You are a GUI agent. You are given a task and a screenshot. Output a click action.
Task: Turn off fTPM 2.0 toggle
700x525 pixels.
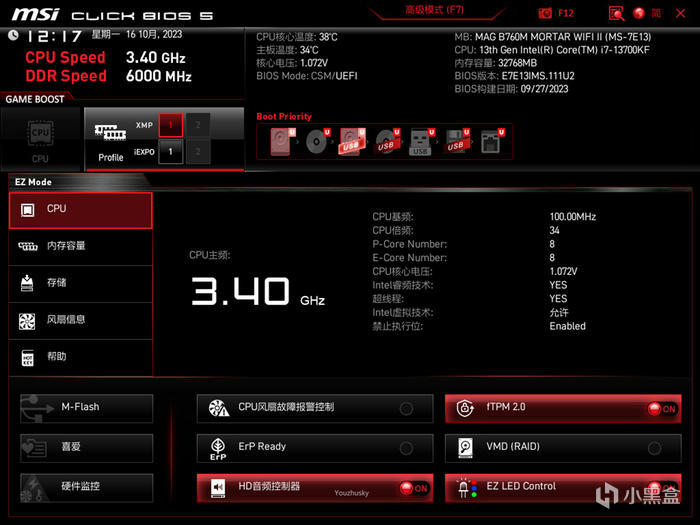click(662, 408)
